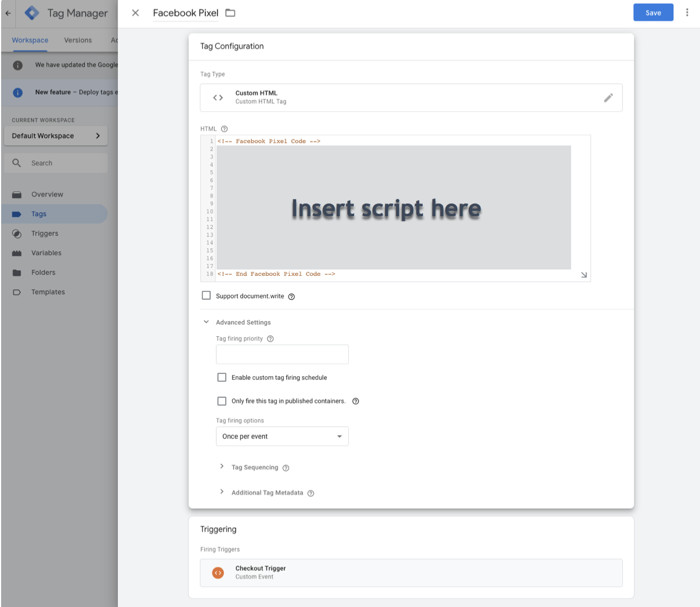Image resolution: width=700 pixels, height=607 pixels.
Task: Click the End Facebook Pixel Code line
Action: click(276, 274)
